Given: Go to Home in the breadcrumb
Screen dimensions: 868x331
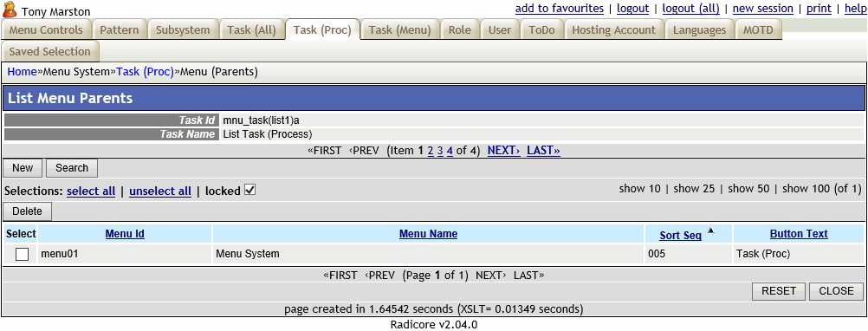Looking at the screenshot, I should (22, 71).
